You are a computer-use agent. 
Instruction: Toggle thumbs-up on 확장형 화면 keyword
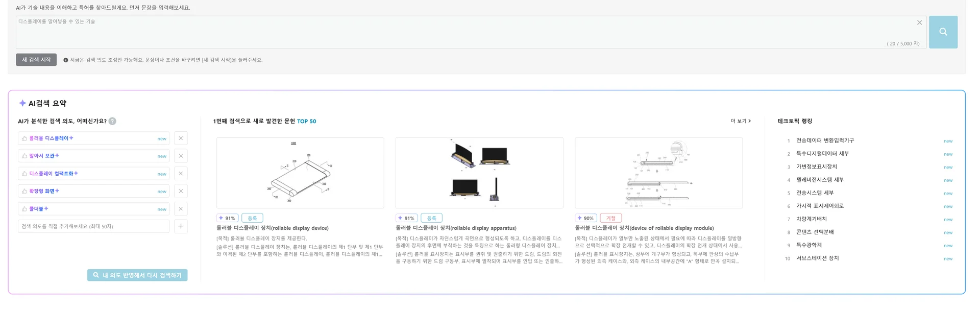click(24, 191)
